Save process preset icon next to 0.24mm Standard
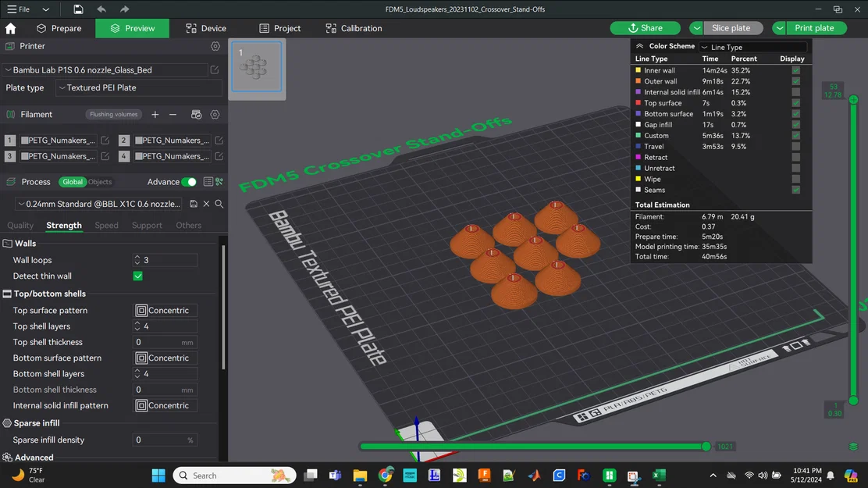This screenshot has width=868, height=488. point(194,204)
